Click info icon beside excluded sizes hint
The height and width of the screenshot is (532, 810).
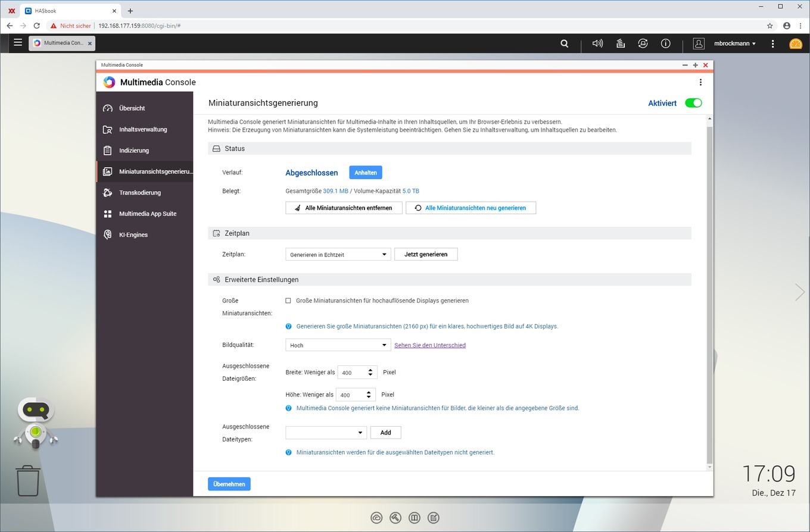[289, 408]
